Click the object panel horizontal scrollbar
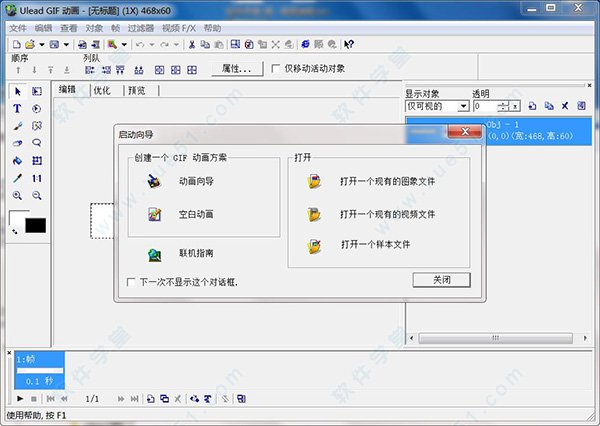The height and width of the screenshot is (426, 600). coord(496,338)
